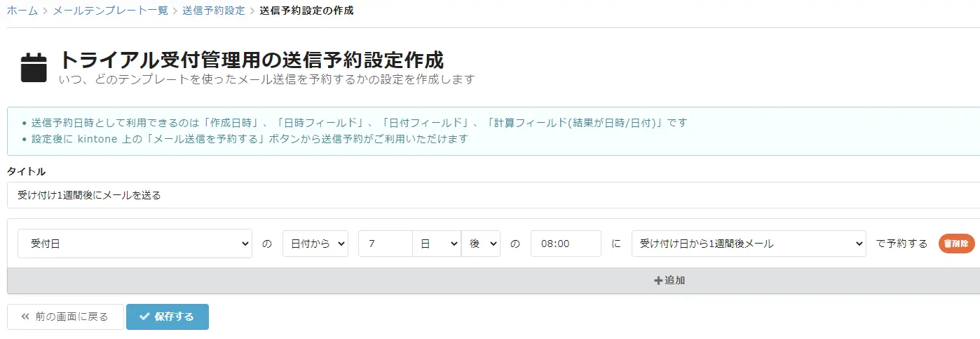Open the 受付日 field dropdown
The image size is (980, 339).
tap(135, 244)
